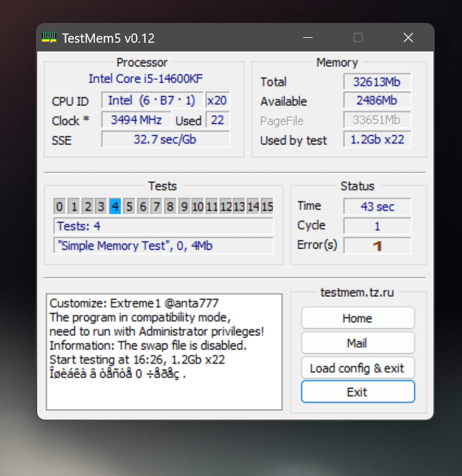462x476 pixels.
Task: Select test box 13
Action: coord(239,206)
